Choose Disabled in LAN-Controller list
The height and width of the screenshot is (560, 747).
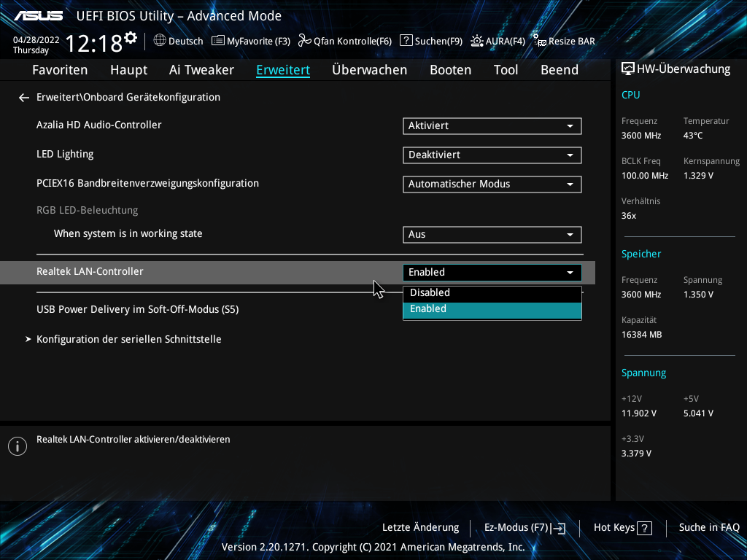pyautogui.click(x=492, y=293)
